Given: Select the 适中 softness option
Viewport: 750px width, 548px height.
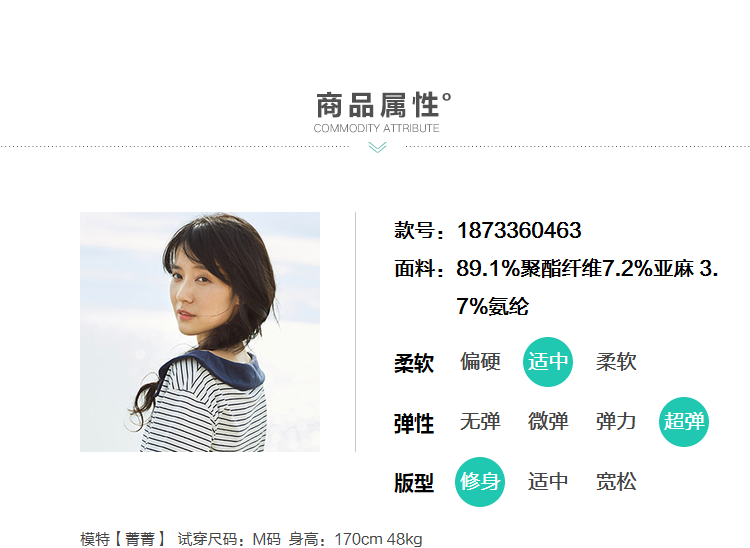Looking at the screenshot, I should click(x=548, y=362).
